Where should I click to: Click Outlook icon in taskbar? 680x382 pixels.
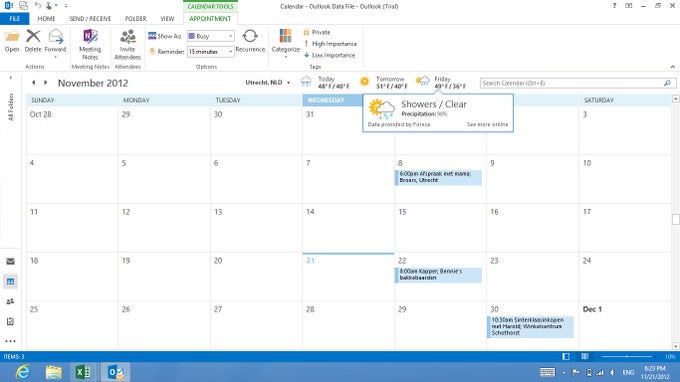coord(115,372)
